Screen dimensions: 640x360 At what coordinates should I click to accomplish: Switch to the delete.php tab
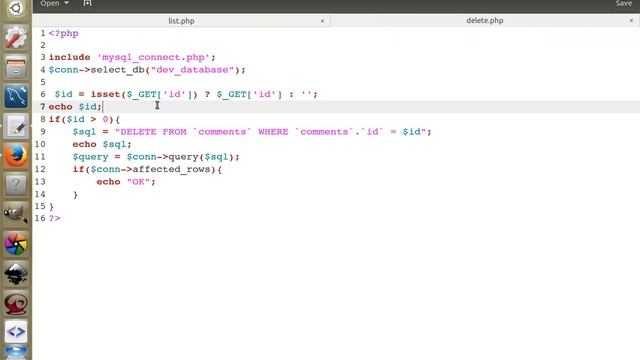click(x=485, y=20)
